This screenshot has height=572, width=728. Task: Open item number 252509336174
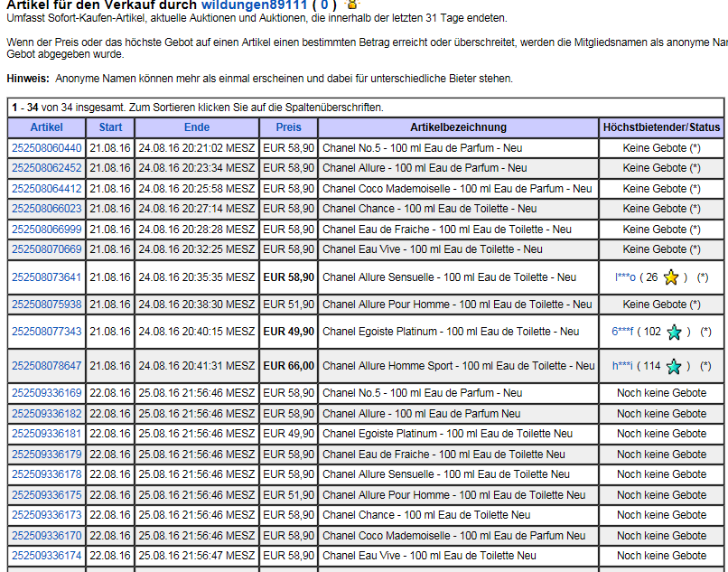46,556
